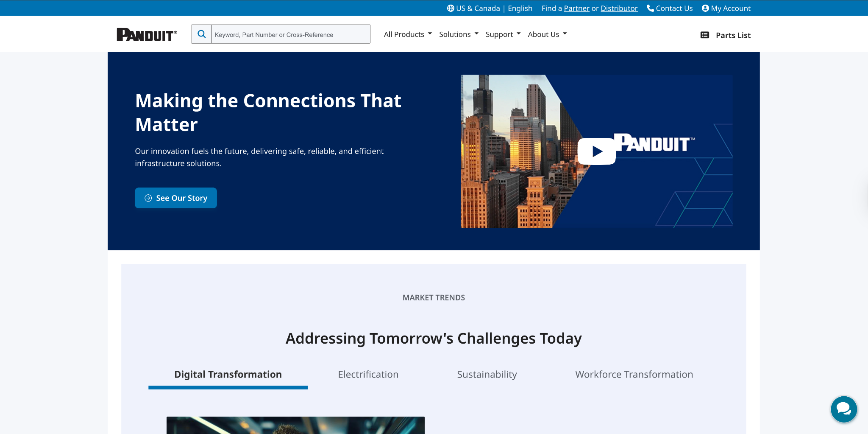Image resolution: width=868 pixels, height=434 pixels.
Task: Click the Distributor link
Action: pos(619,8)
